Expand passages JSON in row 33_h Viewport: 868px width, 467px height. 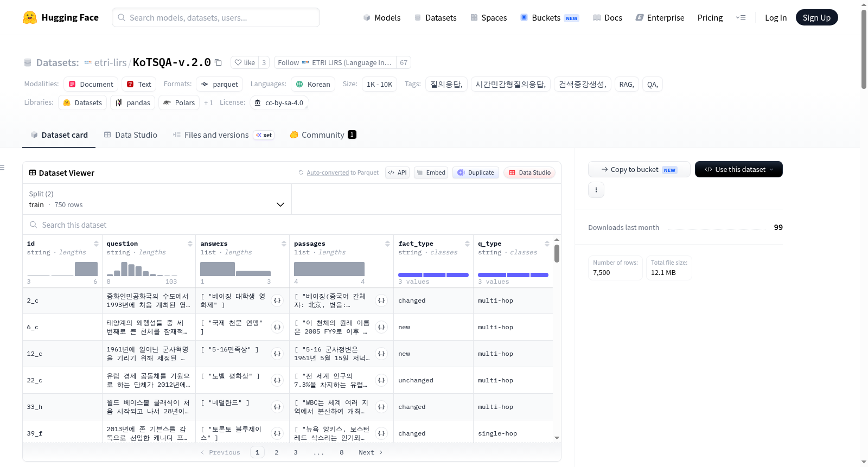point(381,407)
